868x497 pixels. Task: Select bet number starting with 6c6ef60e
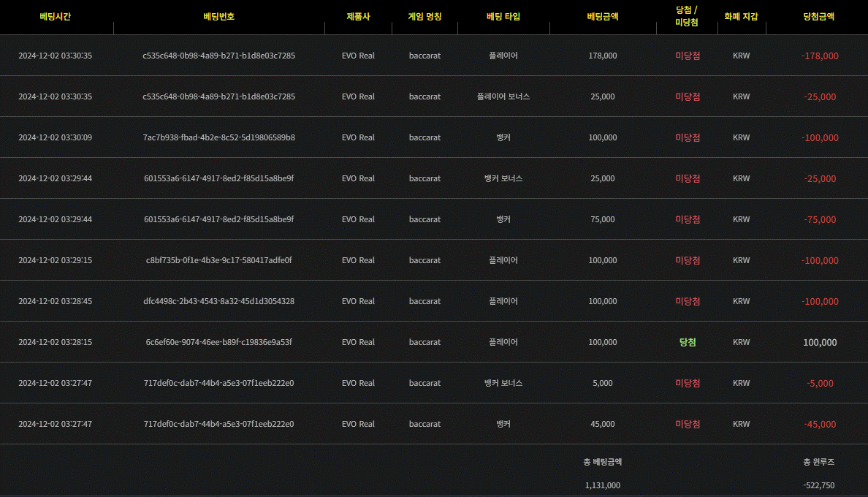coord(218,342)
